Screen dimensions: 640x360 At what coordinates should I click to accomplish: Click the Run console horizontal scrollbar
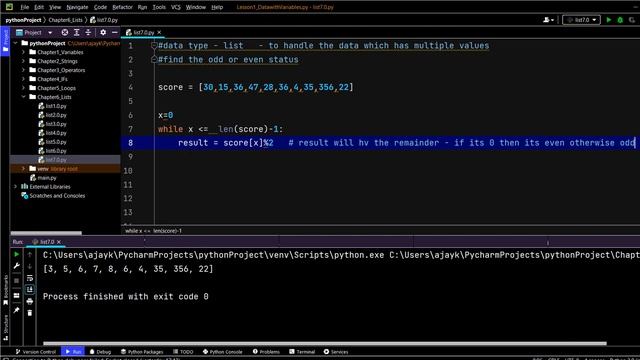coord(325,343)
